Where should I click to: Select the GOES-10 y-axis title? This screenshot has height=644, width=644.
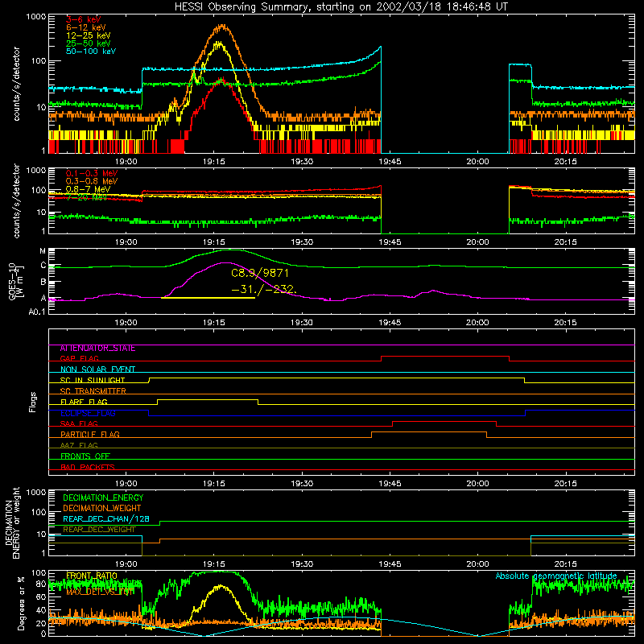15,281
